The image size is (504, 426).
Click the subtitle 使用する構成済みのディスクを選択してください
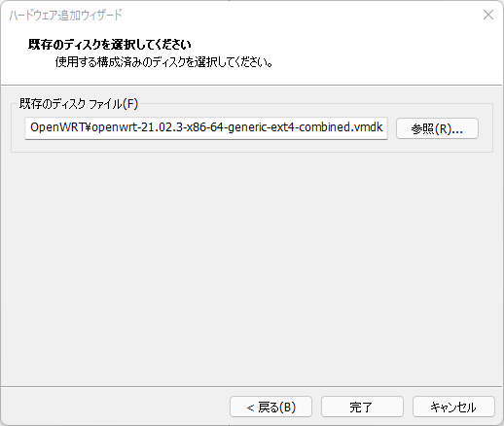163,61
